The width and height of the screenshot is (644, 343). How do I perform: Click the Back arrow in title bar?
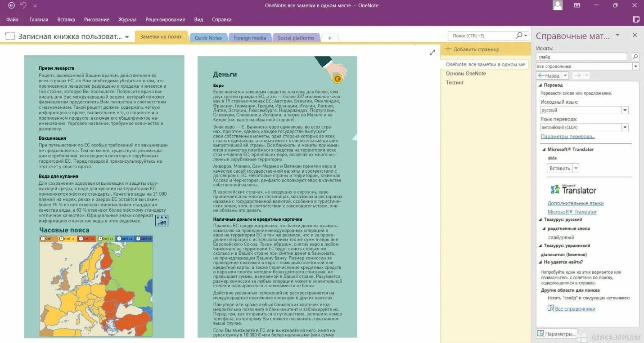(x=12, y=5)
